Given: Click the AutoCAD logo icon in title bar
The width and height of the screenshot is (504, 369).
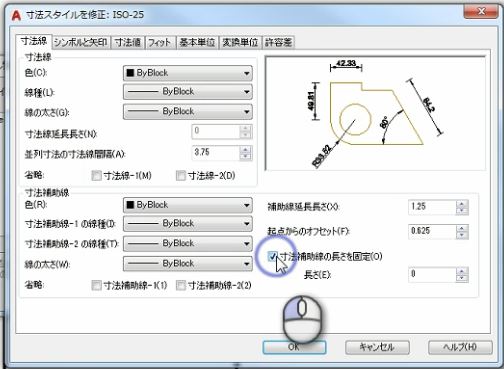Looking at the screenshot, I should point(16,15).
